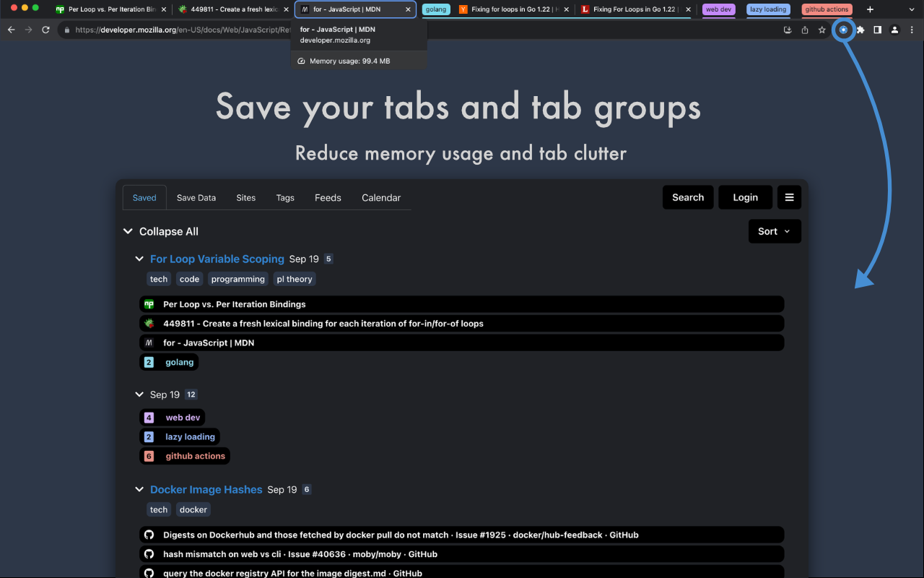Open the Tags tab

pos(285,197)
